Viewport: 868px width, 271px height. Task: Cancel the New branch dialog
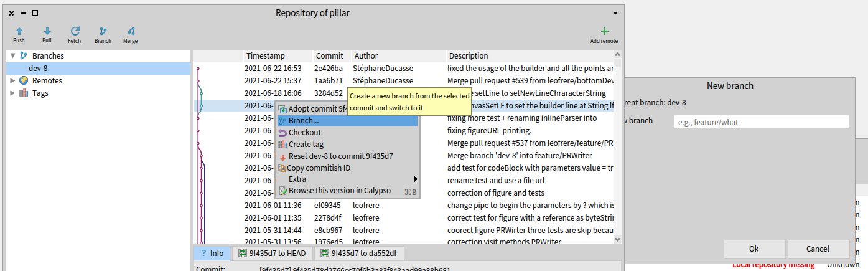818,249
